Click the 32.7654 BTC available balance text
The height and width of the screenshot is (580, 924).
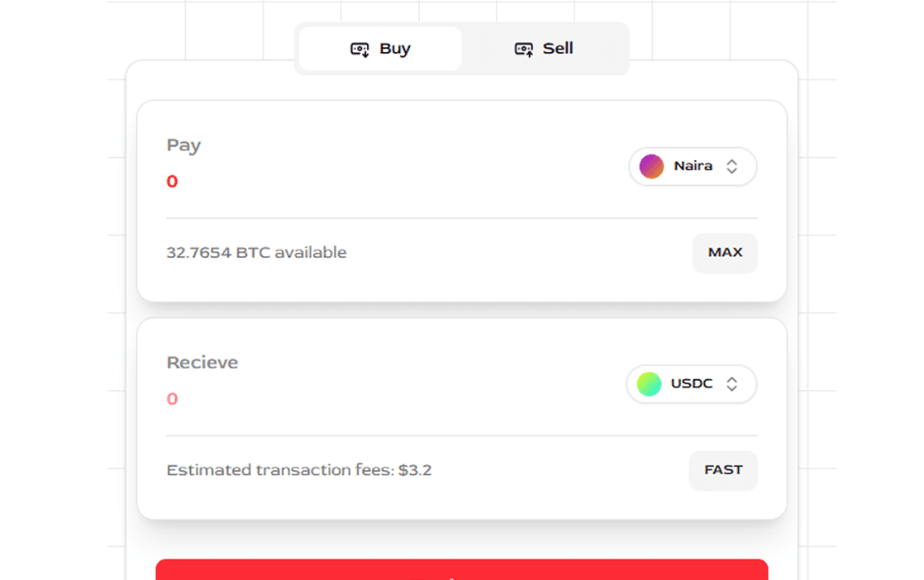tap(256, 253)
